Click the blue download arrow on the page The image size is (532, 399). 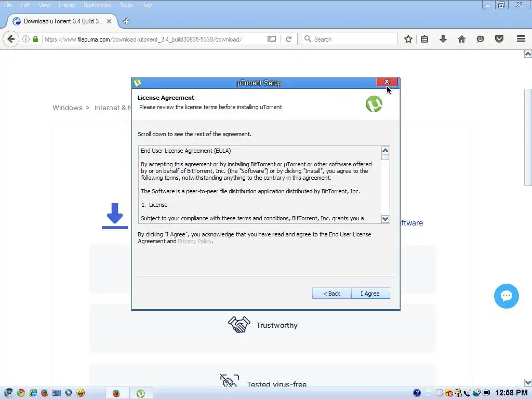point(115,216)
